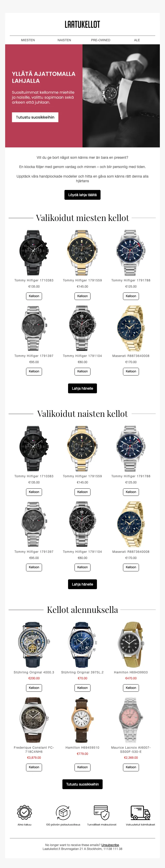Click the Löydä lahja täältä button
This screenshot has height=868, width=165.
coord(82,195)
